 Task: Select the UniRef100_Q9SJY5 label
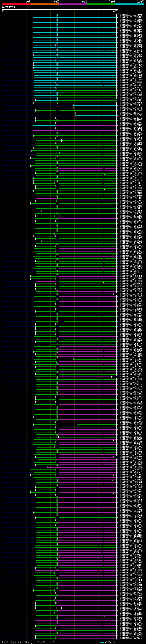pos(131,58)
